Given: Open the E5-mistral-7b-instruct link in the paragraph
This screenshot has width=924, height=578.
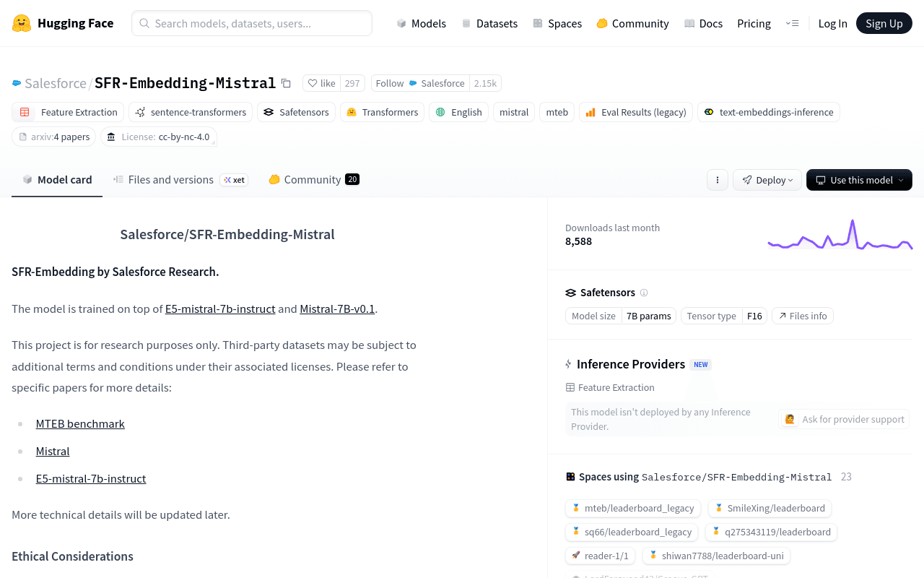Looking at the screenshot, I should pos(220,309).
